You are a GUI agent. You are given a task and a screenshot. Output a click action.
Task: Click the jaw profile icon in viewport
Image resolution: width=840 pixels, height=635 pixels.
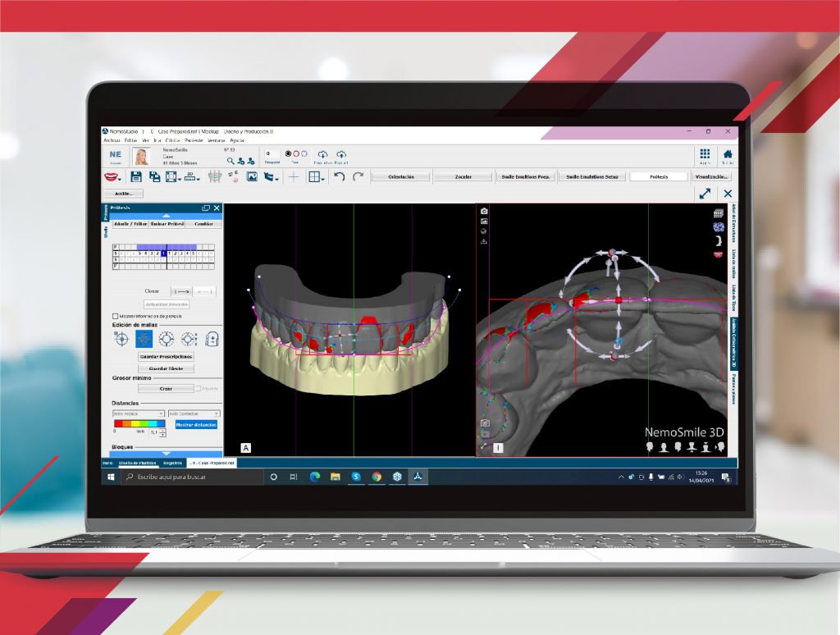[719, 240]
